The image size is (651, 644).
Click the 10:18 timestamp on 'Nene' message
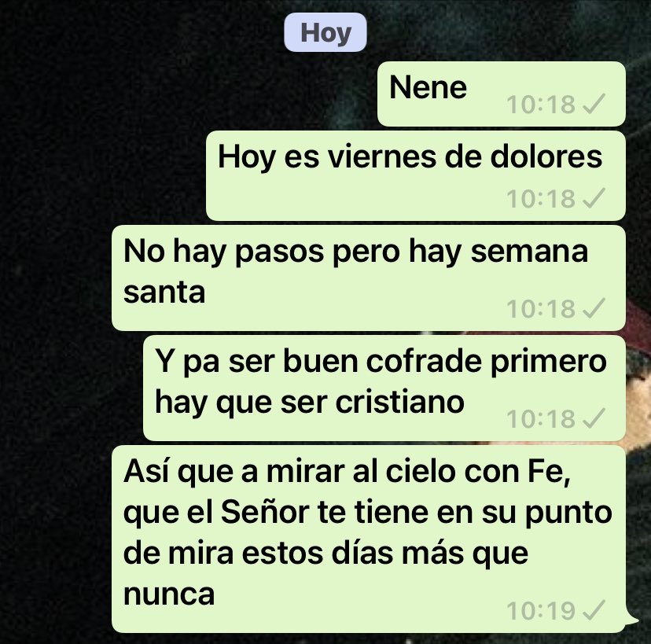click(x=541, y=105)
